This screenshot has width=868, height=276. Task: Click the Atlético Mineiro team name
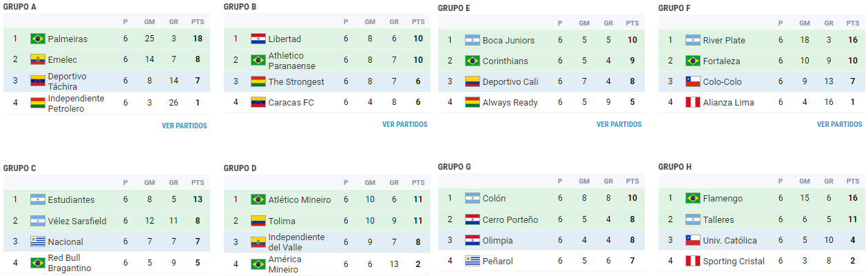click(299, 200)
